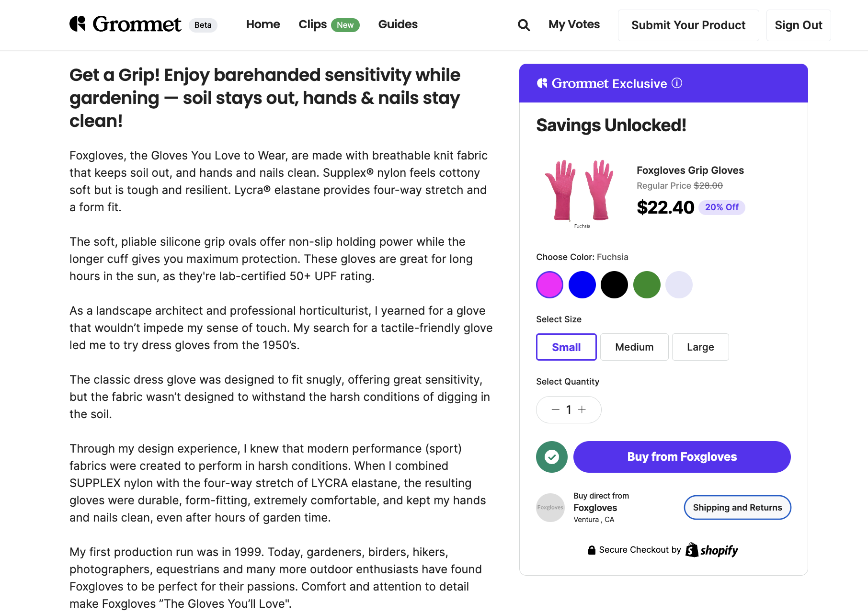
Task: Select the Large glove size
Action: pyautogui.click(x=700, y=347)
